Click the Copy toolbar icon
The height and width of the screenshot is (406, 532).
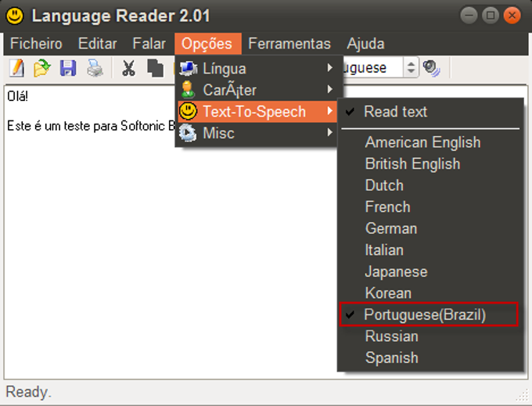(156, 68)
